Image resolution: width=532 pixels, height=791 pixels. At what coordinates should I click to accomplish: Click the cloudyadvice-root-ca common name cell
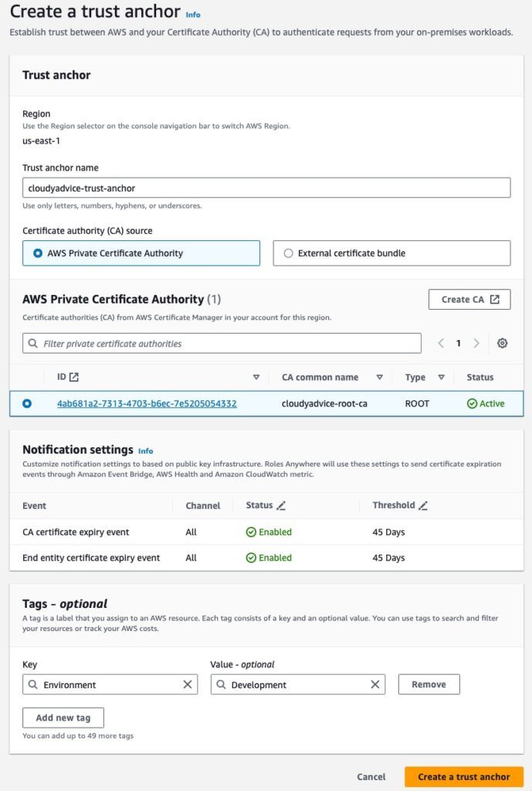pyautogui.click(x=324, y=403)
